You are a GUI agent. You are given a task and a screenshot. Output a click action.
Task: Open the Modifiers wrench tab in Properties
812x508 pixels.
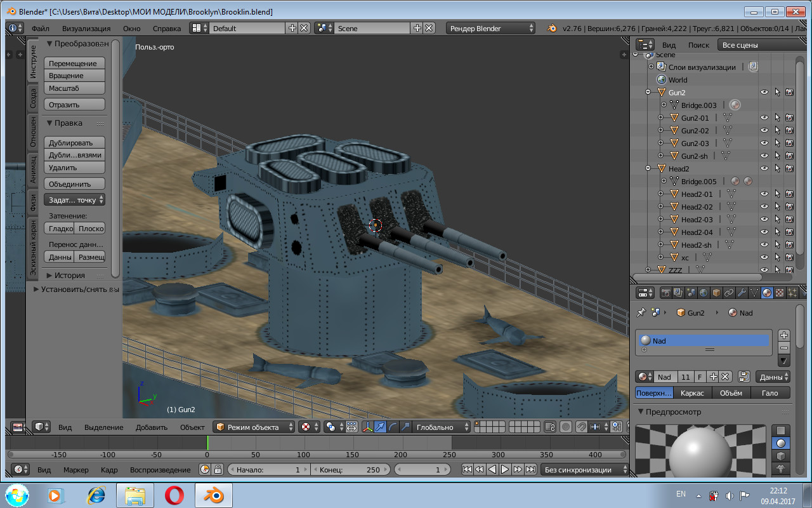click(x=742, y=293)
